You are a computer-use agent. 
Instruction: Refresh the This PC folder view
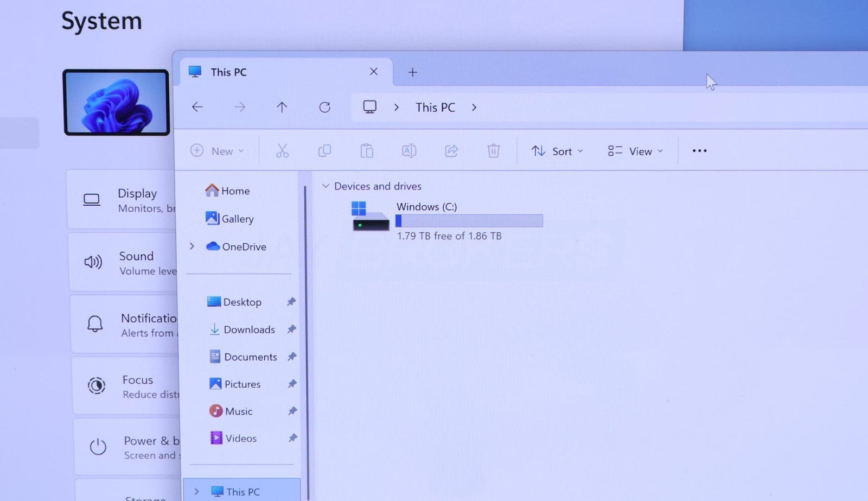pos(324,107)
